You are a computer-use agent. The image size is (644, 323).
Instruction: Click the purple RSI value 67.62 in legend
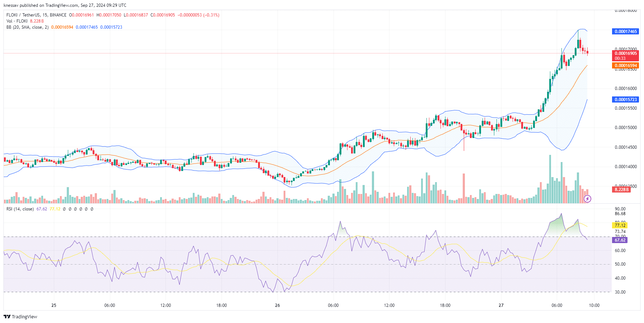pyautogui.click(x=42, y=209)
